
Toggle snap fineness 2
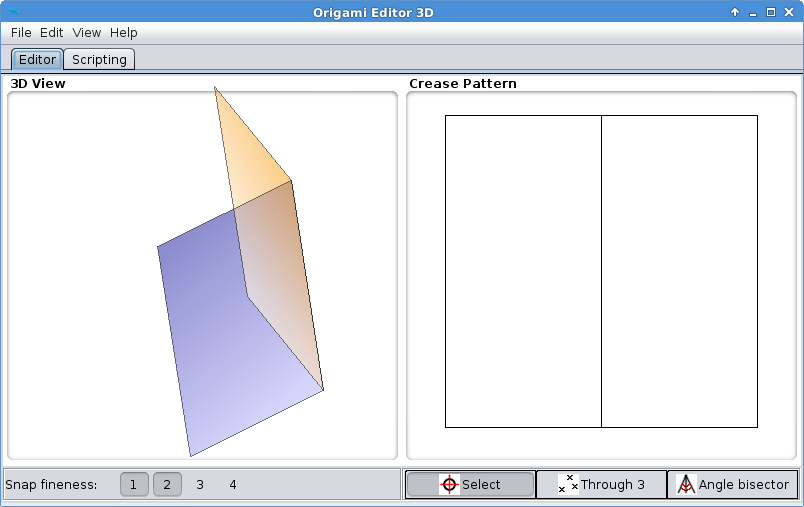point(167,485)
